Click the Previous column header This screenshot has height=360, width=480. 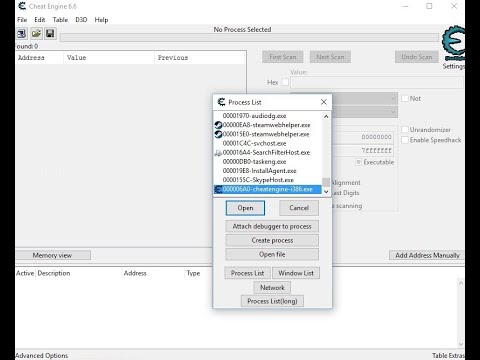point(200,58)
